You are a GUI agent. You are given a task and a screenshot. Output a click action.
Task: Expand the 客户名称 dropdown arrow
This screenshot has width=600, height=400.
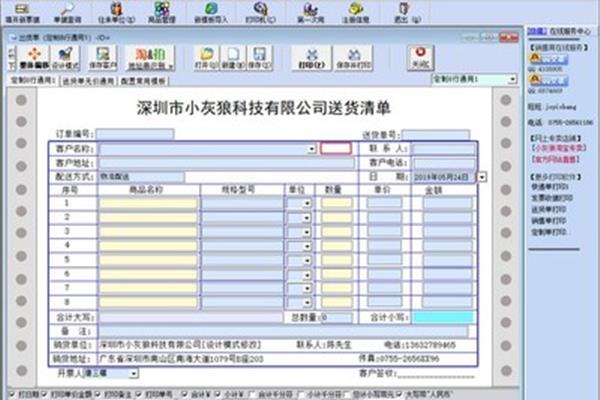coord(312,149)
